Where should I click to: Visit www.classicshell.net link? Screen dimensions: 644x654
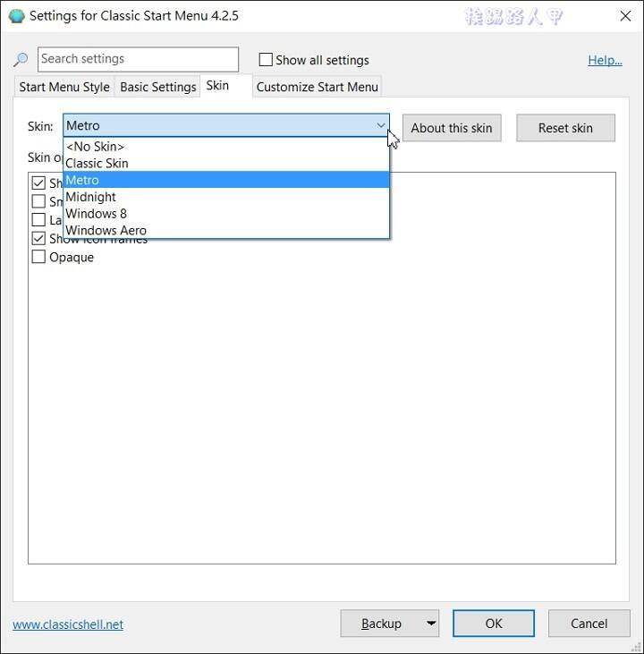pyautogui.click(x=68, y=624)
